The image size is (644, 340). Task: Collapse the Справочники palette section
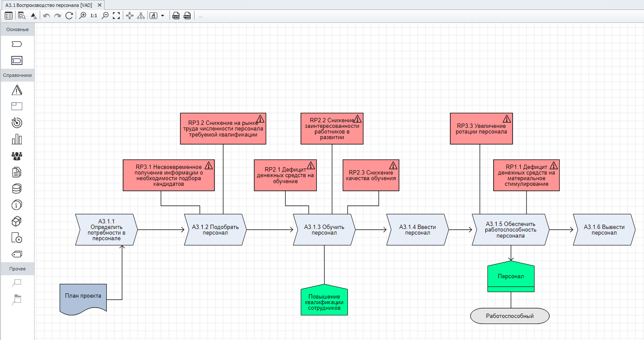17,75
